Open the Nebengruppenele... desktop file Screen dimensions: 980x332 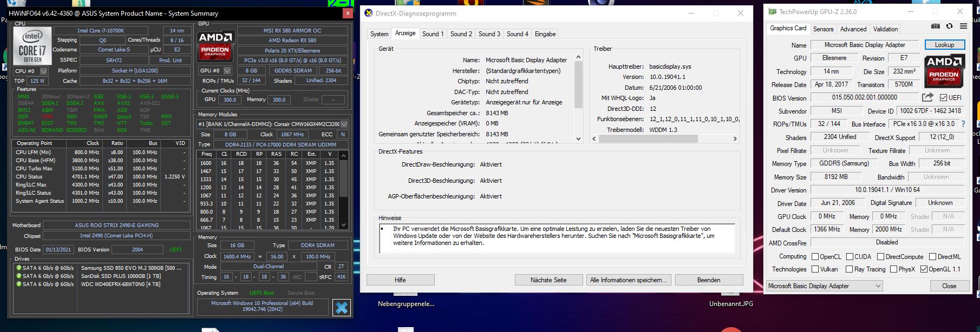click(406, 304)
